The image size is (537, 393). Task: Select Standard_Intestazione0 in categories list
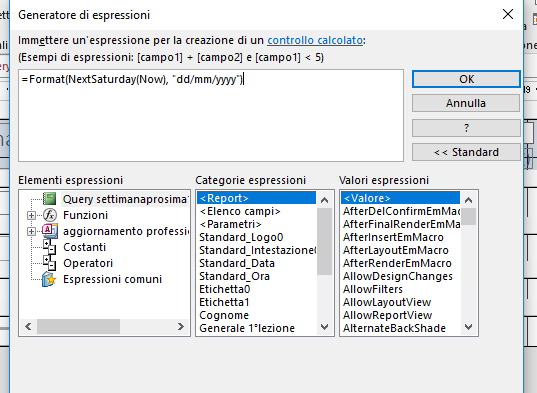pos(256,250)
